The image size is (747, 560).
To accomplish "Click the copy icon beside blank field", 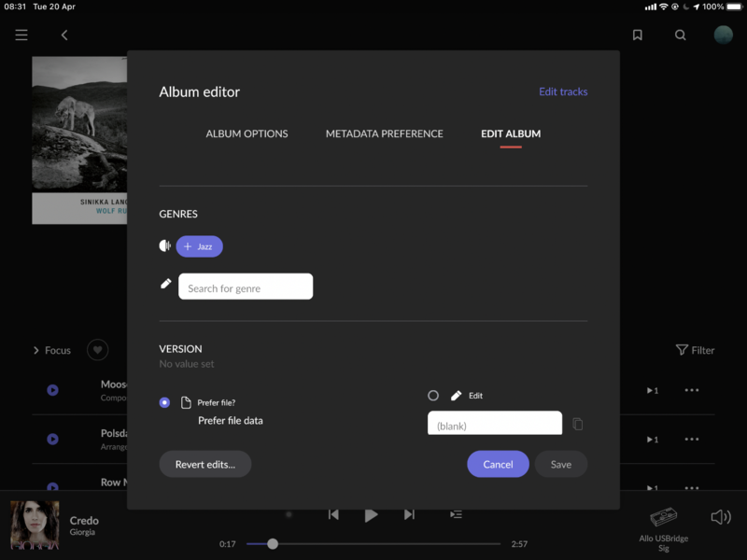I will tap(577, 424).
